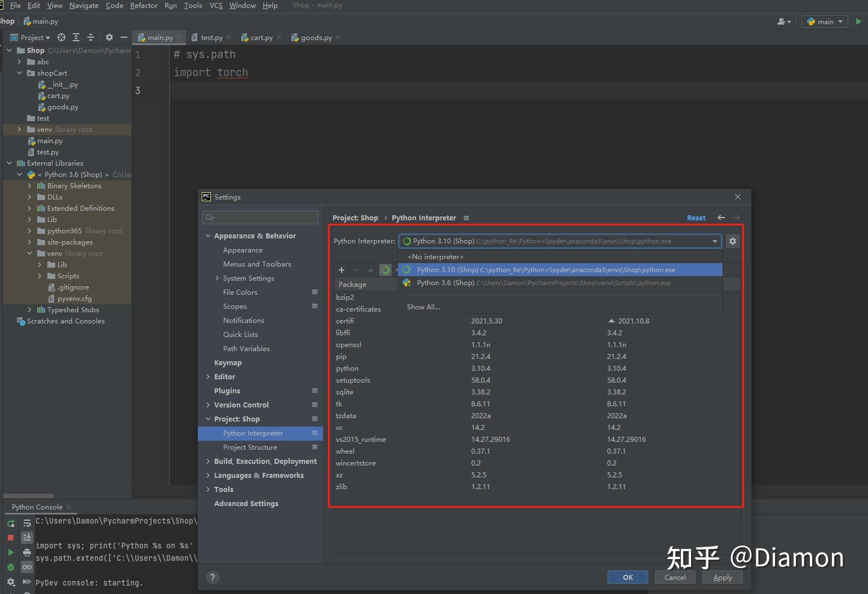Open the main run configuration dropdown
The height and width of the screenshot is (594, 868).
[x=825, y=21]
